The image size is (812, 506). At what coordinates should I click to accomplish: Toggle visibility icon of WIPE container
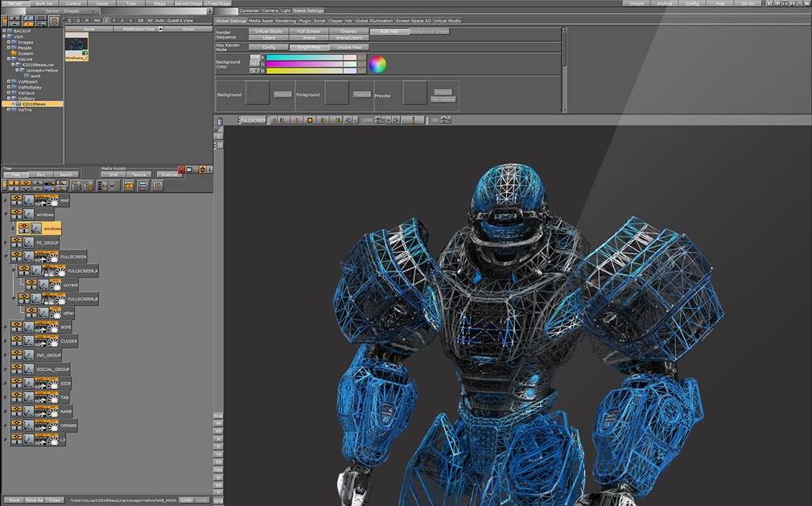point(15,327)
